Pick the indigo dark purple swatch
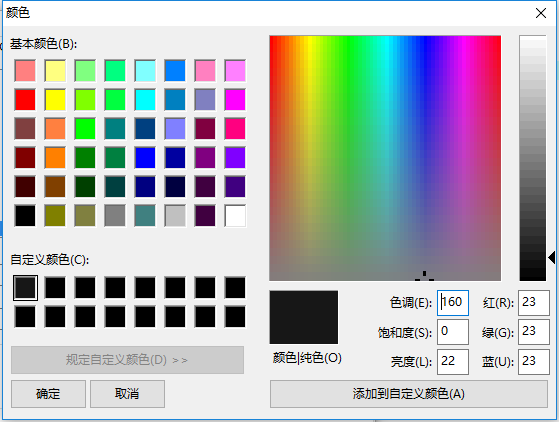Image resolution: width=559 pixels, height=422 pixels. coord(235,186)
